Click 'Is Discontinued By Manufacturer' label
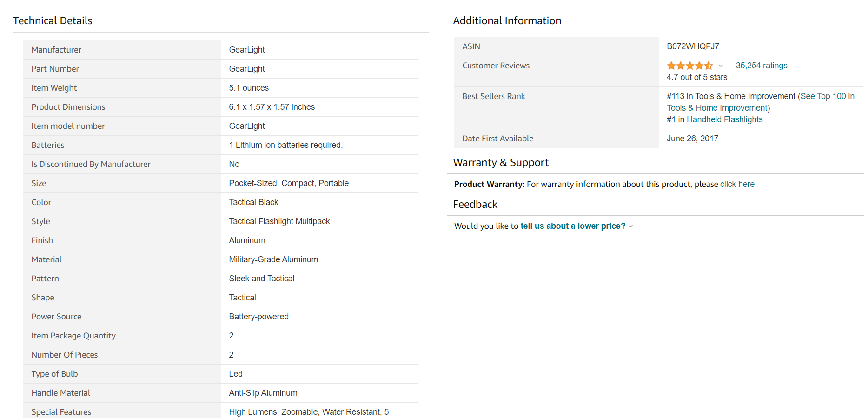This screenshot has width=868, height=418. (91, 164)
